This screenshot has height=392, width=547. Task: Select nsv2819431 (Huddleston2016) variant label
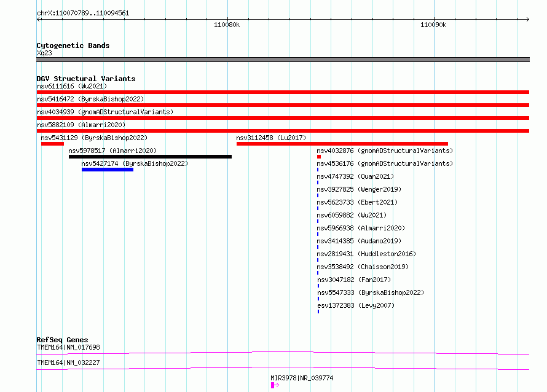point(366,254)
